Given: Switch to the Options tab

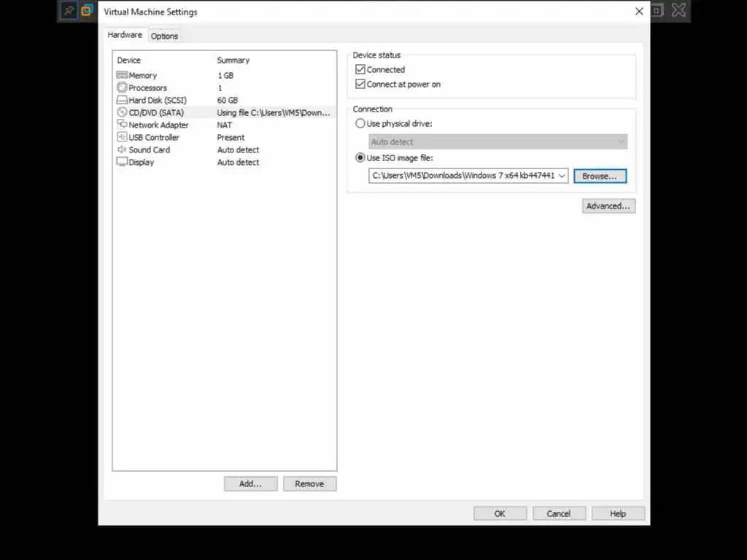Looking at the screenshot, I should pos(164,36).
